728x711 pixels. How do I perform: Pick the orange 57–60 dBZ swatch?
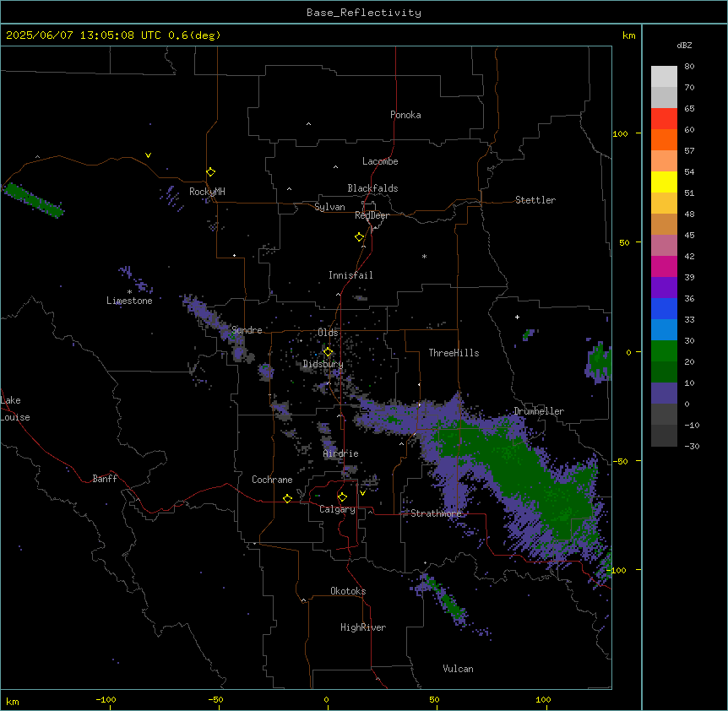(x=664, y=139)
